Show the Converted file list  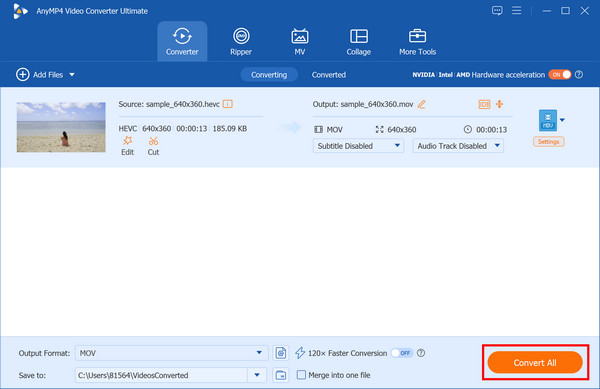click(x=329, y=75)
